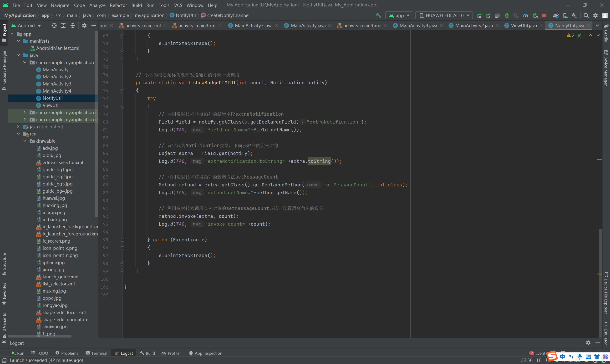Open the app run configuration dropdown
Viewport: 610px width, 364px height.
(x=399, y=15)
